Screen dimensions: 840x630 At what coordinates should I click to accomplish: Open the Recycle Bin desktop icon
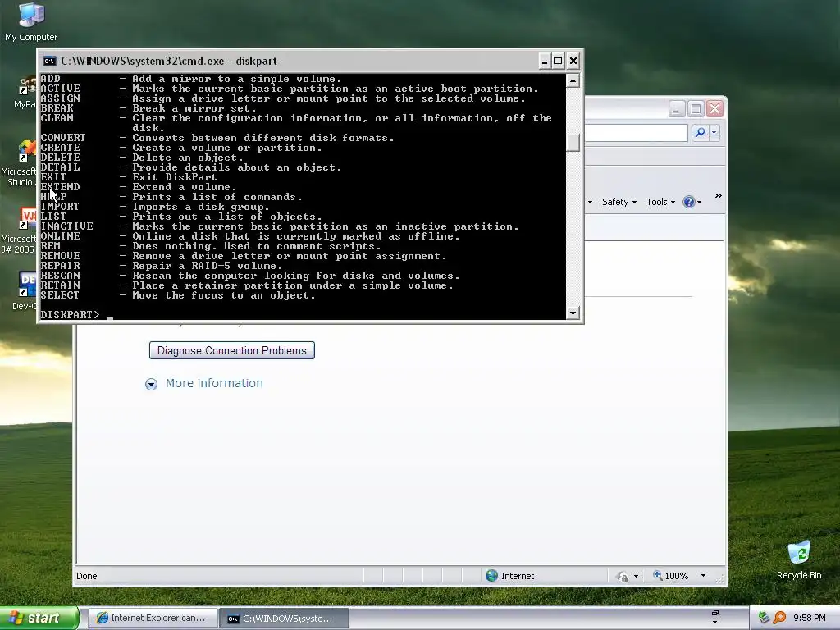tap(799, 559)
